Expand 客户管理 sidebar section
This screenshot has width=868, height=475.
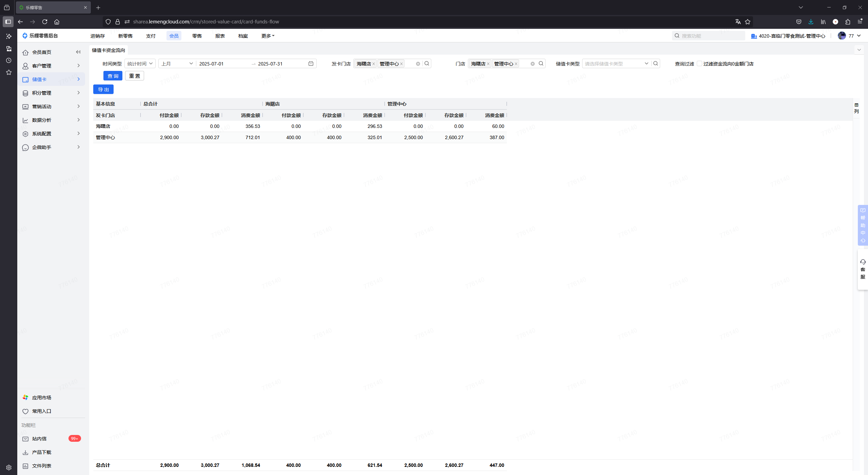click(51, 66)
